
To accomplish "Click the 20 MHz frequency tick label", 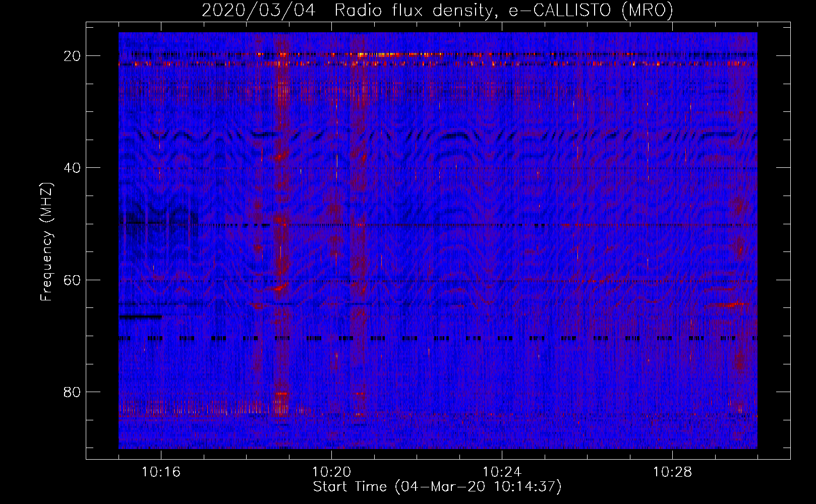I will 72,56.
